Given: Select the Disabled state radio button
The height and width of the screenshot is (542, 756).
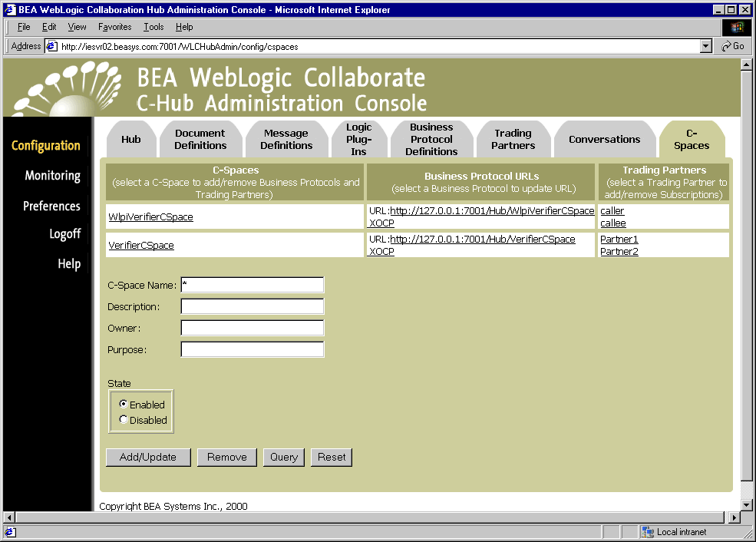Looking at the screenshot, I should coord(124,419).
